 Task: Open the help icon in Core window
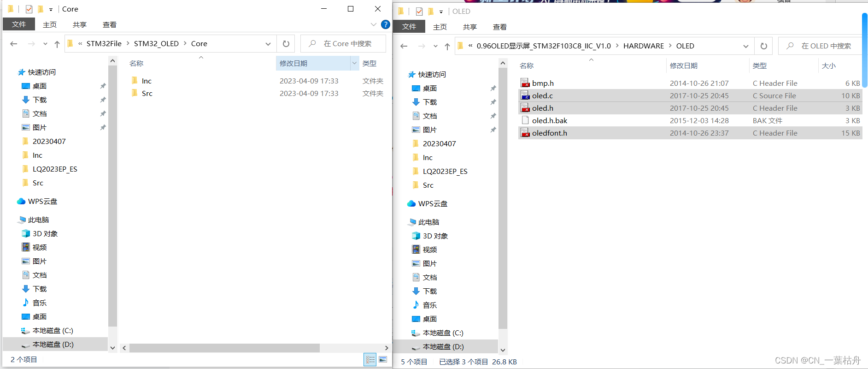click(386, 24)
